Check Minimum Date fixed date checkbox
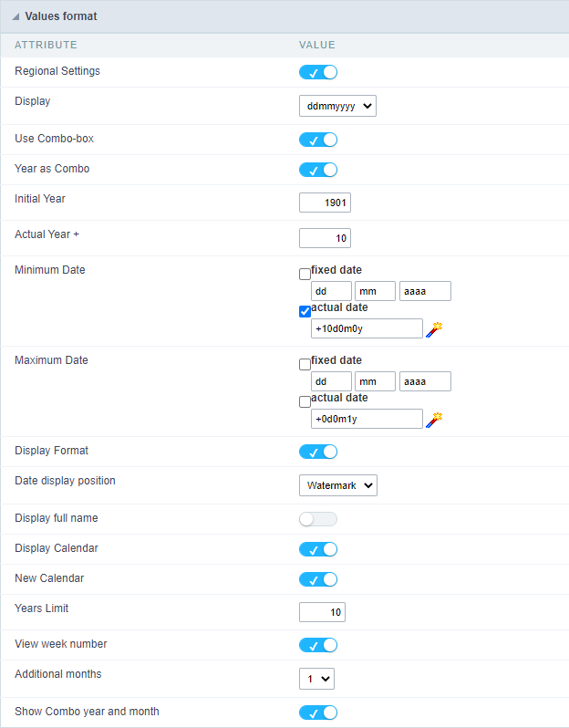The image size is (569, 728). pos(305,274)
